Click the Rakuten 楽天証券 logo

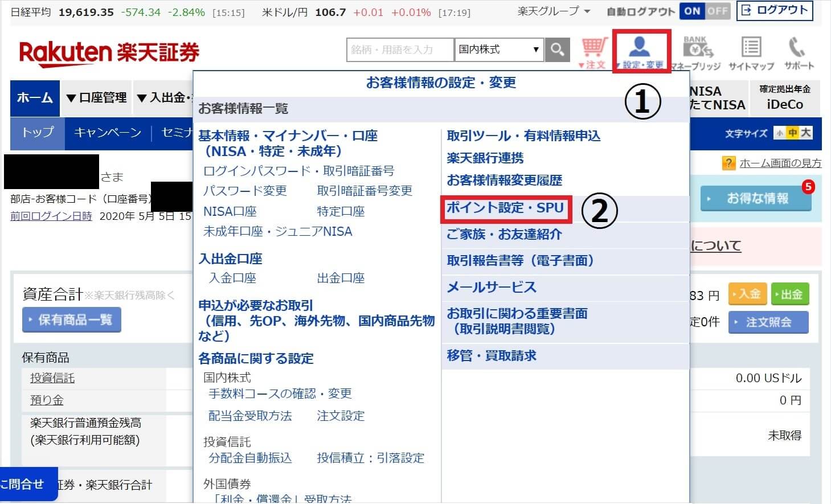(109, 53)
